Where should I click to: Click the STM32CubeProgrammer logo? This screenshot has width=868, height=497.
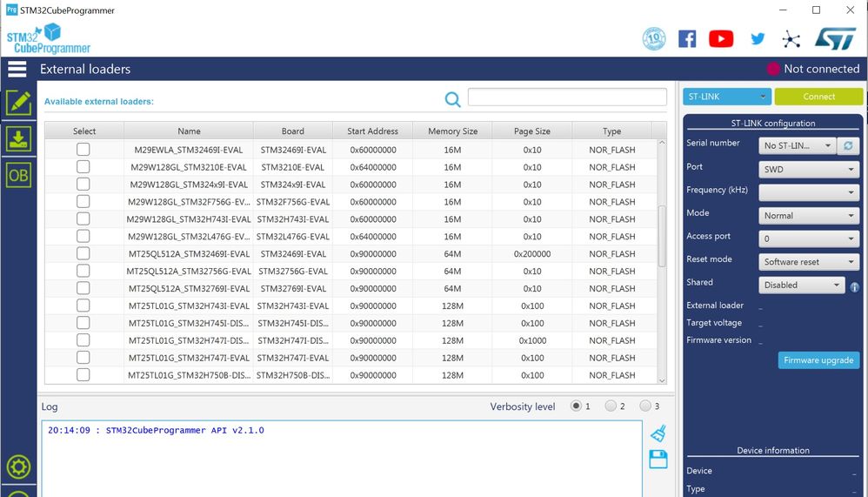coord(49,39)
